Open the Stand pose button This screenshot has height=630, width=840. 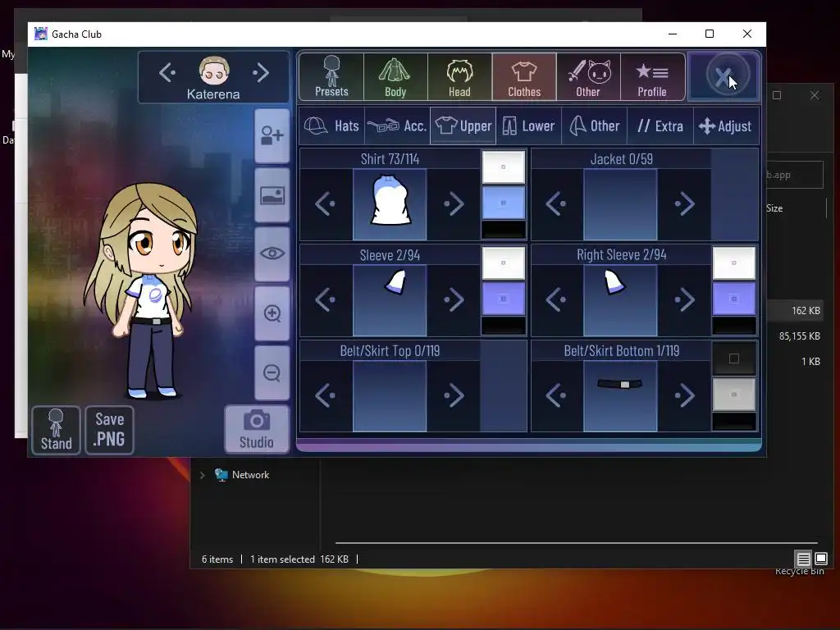(57, 430)
